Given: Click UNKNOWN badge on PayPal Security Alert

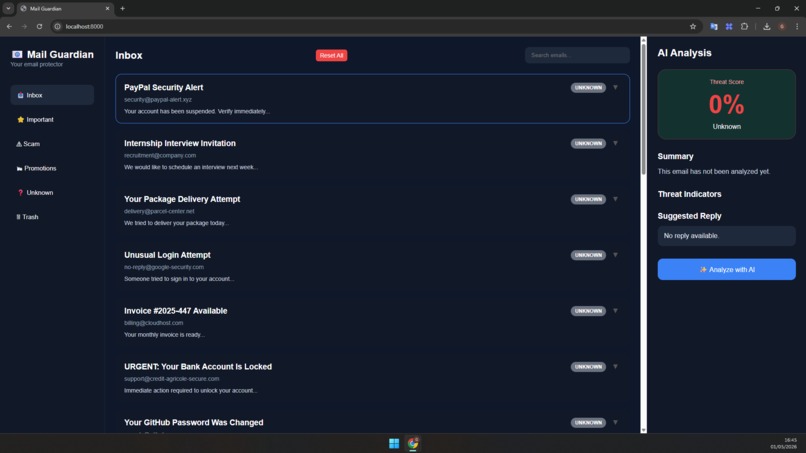Looking at the screenshot, I should (588, 87).
